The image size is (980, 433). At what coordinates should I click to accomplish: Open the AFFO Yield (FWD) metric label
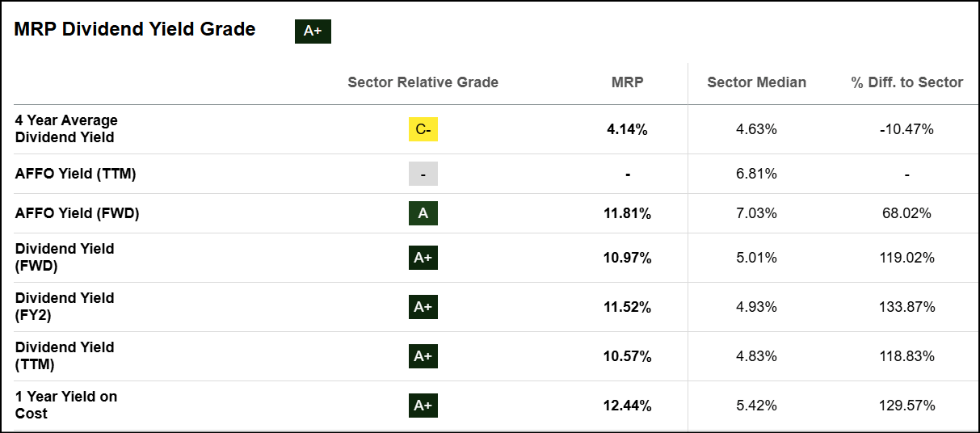(x=76, y=213)
